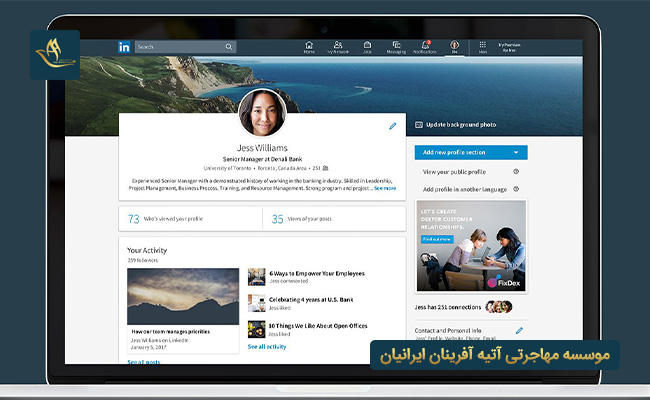The width and height of the screenshot is (650, 400).
Task: Open 'How our team manages priorities' post
Action: [x=170, y=332]
